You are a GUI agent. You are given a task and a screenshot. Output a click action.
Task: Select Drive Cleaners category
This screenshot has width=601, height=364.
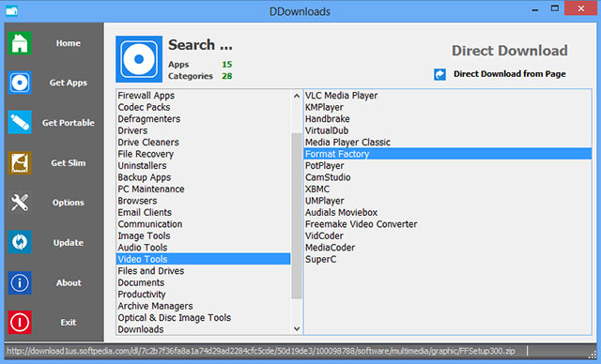(x=204, y=142)
